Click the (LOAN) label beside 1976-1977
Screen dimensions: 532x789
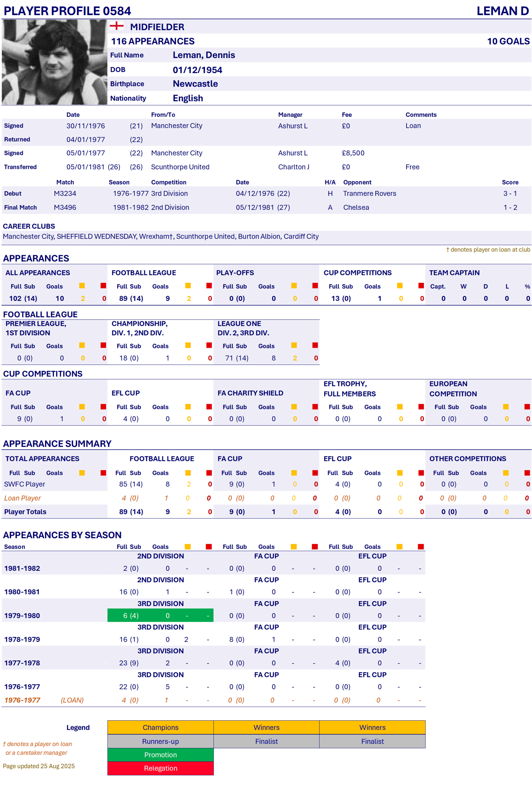(x=72, y=700)
